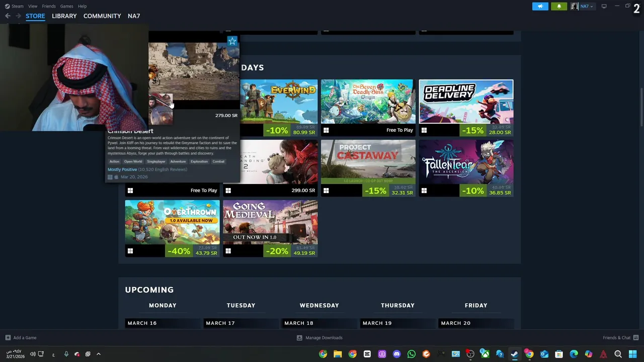Image resolution: width=644 pixels, height=362 pixels.
Task: Open Manage Downloads
Action: [319, 338]
